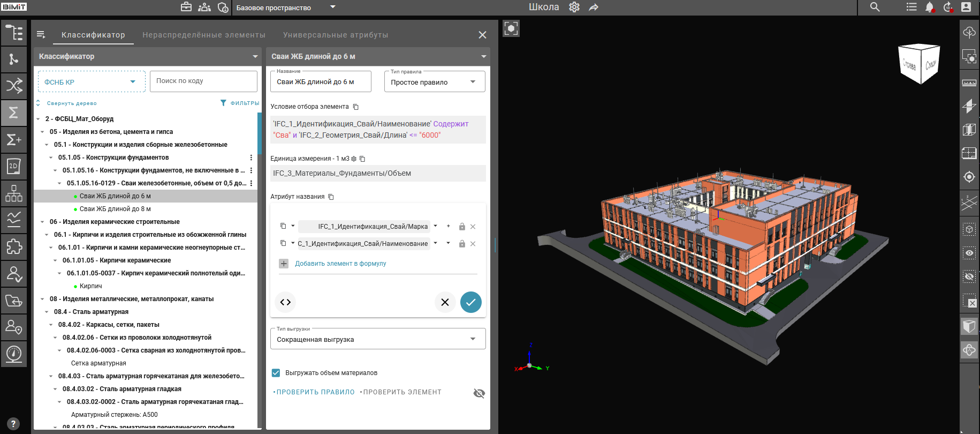The image size is (980, 434).
Task: Open the Тип правила dropdown
Action: click(435, 82)
